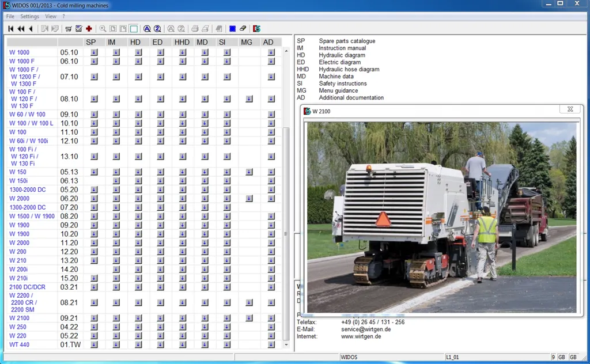Select the 2100 DC/DCR machine link

point(27,287)
